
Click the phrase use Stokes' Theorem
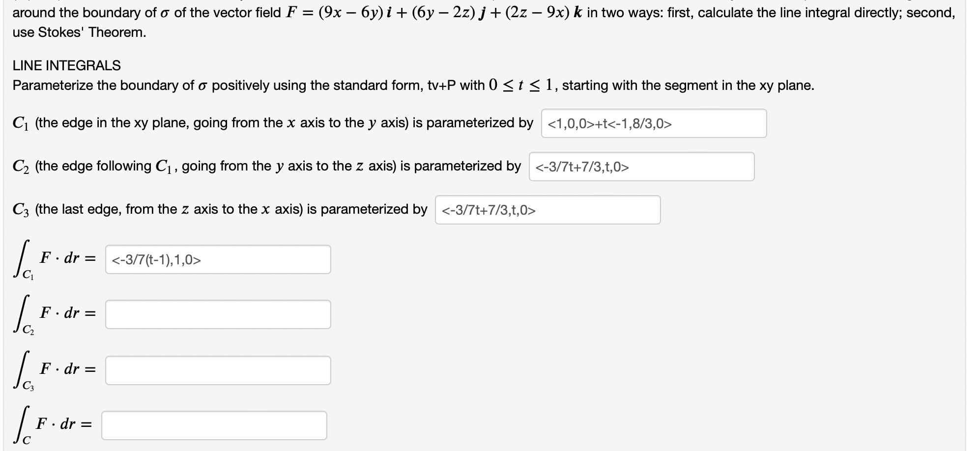click(79, 33)
